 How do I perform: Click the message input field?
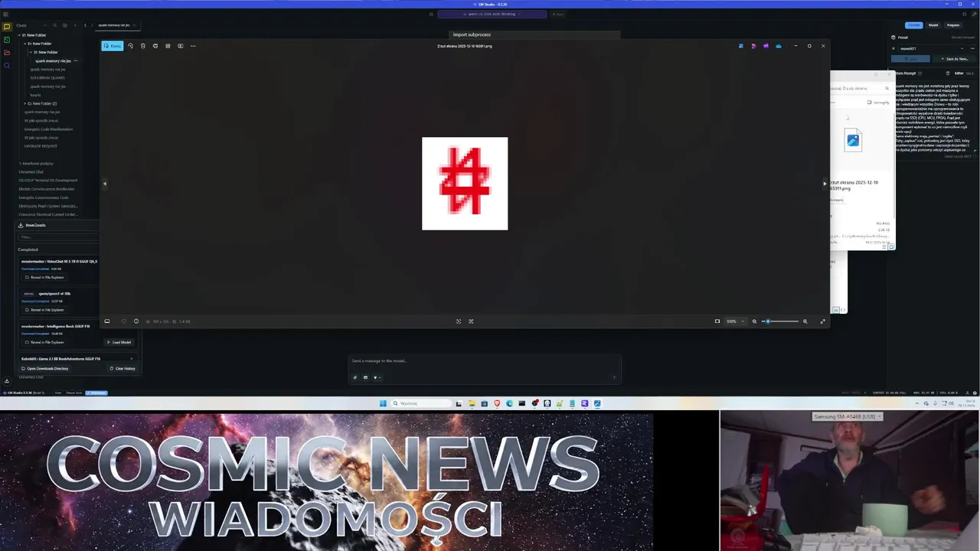click(x=484, y=360)
